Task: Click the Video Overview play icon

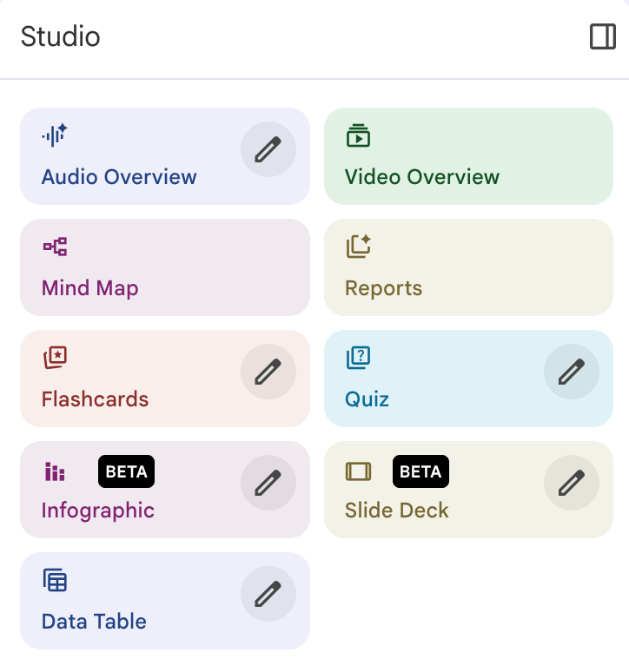Action: coord(358,135)
